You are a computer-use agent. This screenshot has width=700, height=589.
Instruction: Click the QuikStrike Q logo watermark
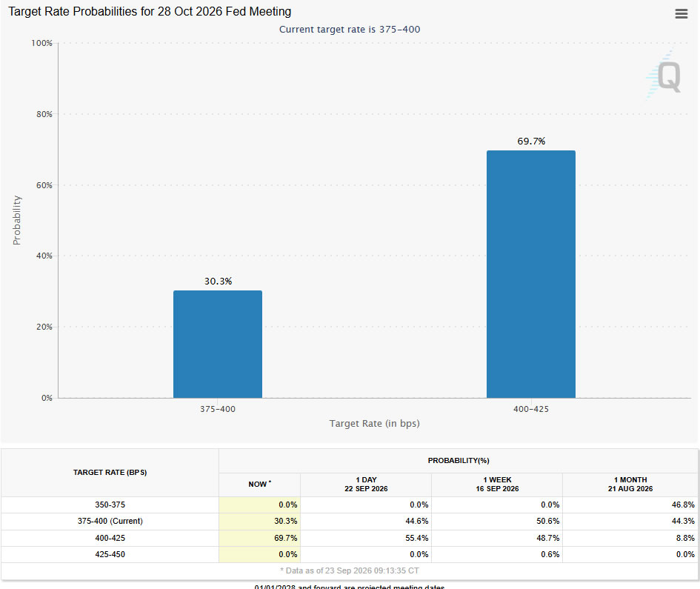[x=664, y=75]
